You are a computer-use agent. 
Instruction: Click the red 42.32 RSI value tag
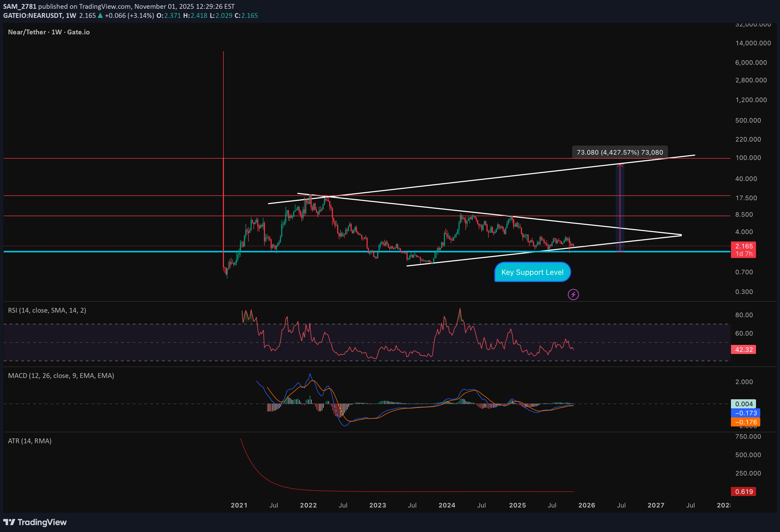click(x=743, y=350)
